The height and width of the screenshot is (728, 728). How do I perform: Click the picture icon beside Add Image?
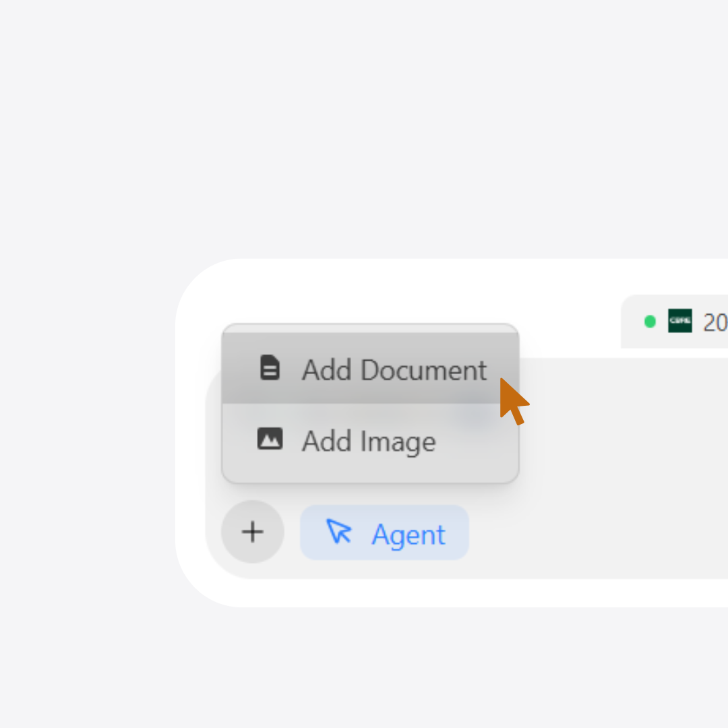pyautogui.click(x=270, y=439)
